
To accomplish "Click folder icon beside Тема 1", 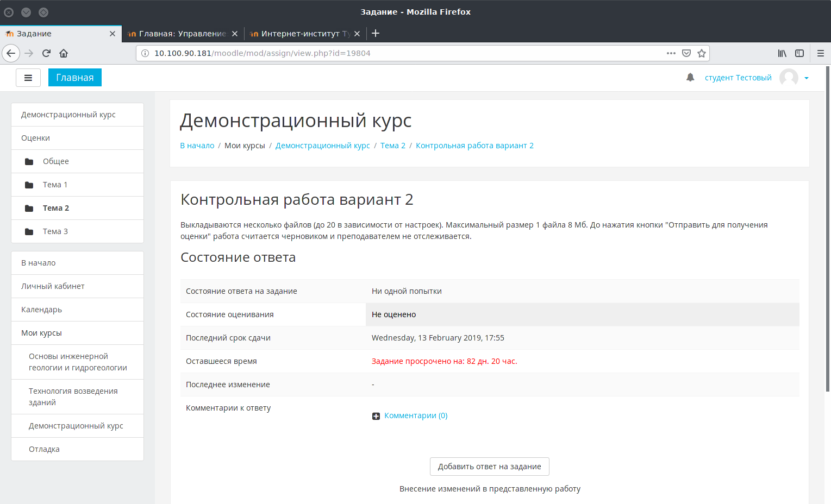I will pos(29,185).
